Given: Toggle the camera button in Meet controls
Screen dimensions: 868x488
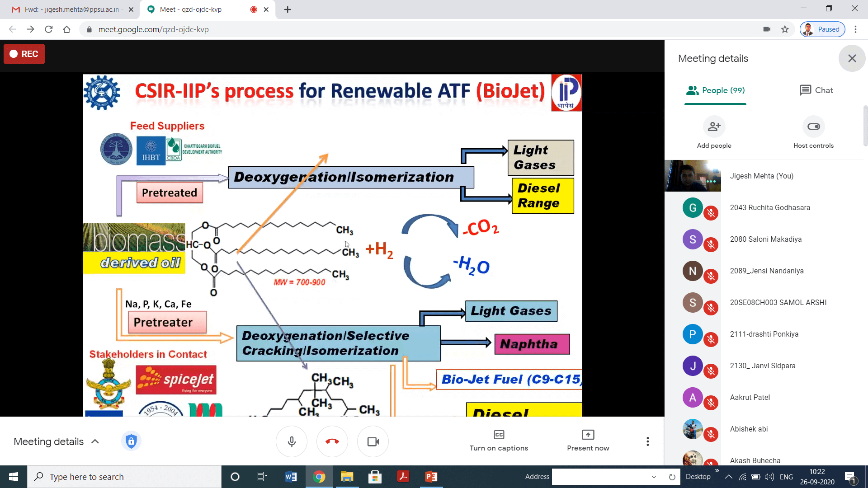Looking at the screenshot, I should (x=373, y=441).
